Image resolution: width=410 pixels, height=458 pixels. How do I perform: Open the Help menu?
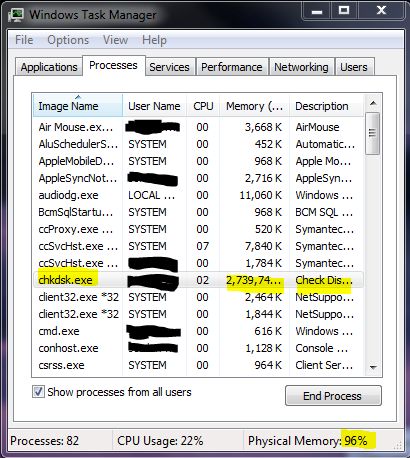(x=154, y=40)
